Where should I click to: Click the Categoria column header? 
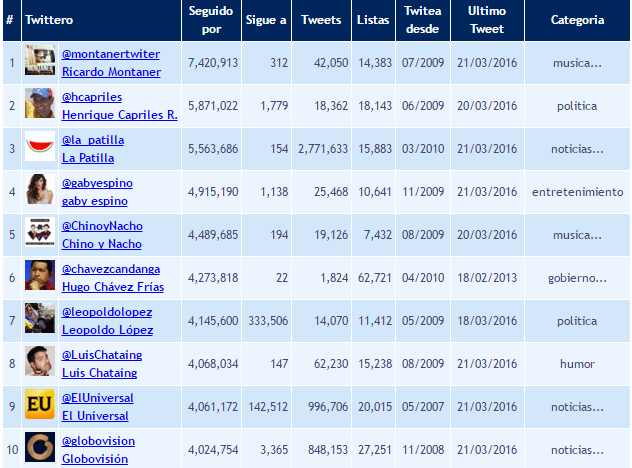577,20
